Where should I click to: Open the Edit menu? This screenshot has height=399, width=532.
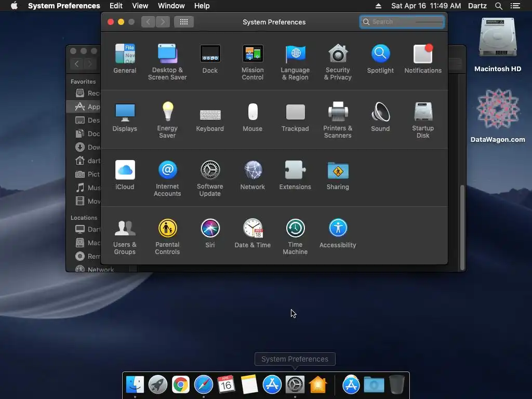(x=116, y=6)
